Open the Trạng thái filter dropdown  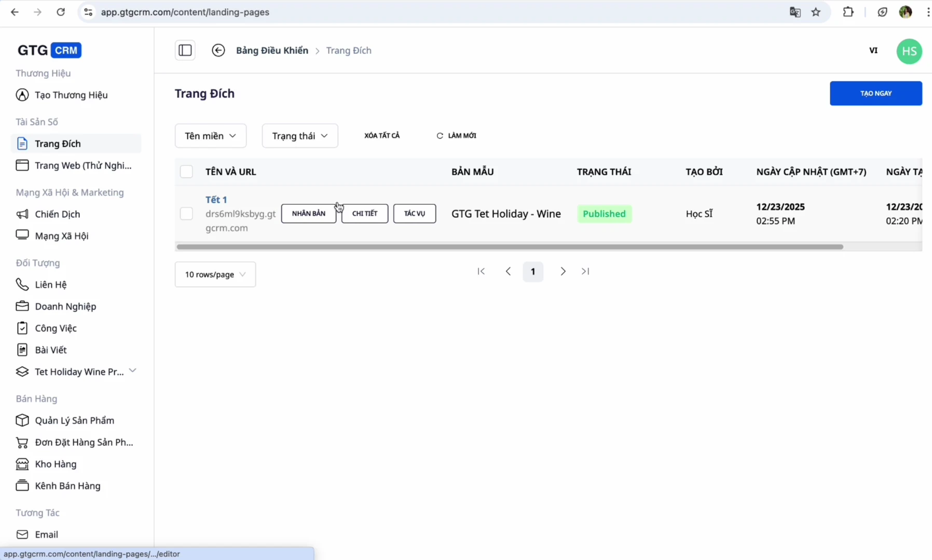[x=299, y=136]
